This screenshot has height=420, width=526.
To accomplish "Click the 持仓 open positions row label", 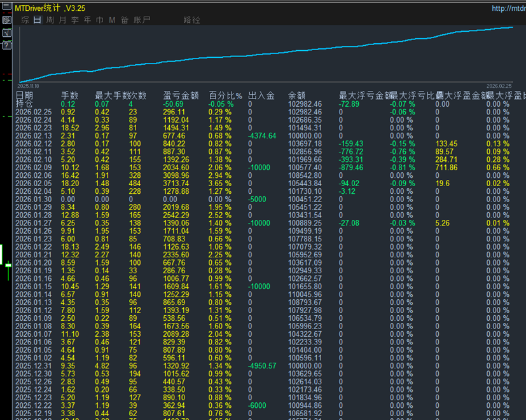I will [24, 104].
